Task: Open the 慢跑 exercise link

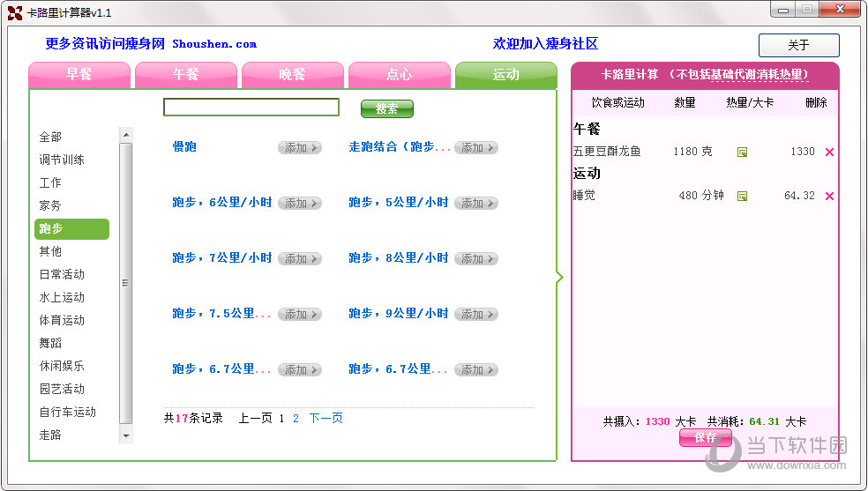Action: click(184, 147)
